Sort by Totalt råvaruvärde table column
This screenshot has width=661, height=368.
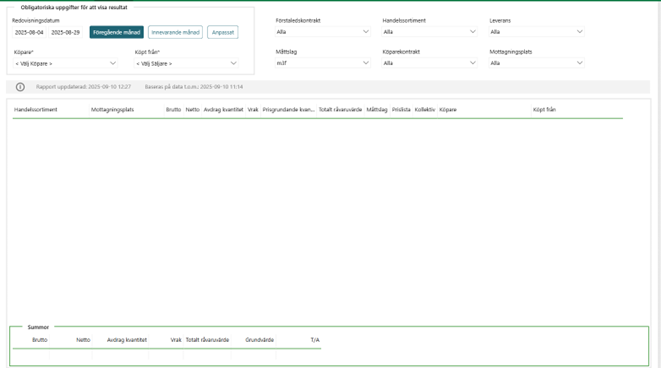coord(340,110)
